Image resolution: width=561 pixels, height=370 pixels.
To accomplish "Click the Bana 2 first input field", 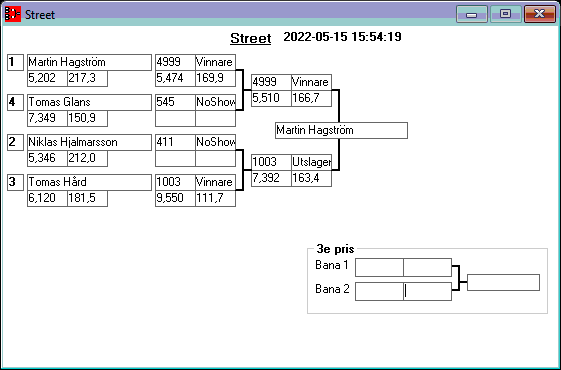I will click(x=379, y=291).
